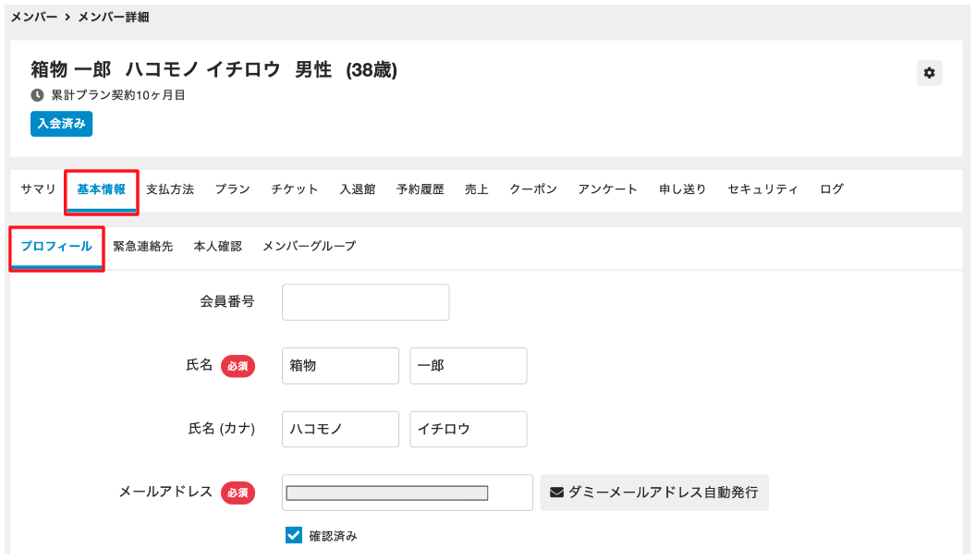Screen dimensions: 975x560
Task: Uncheck the 確認済み checkbox
Action: point(294,535)
